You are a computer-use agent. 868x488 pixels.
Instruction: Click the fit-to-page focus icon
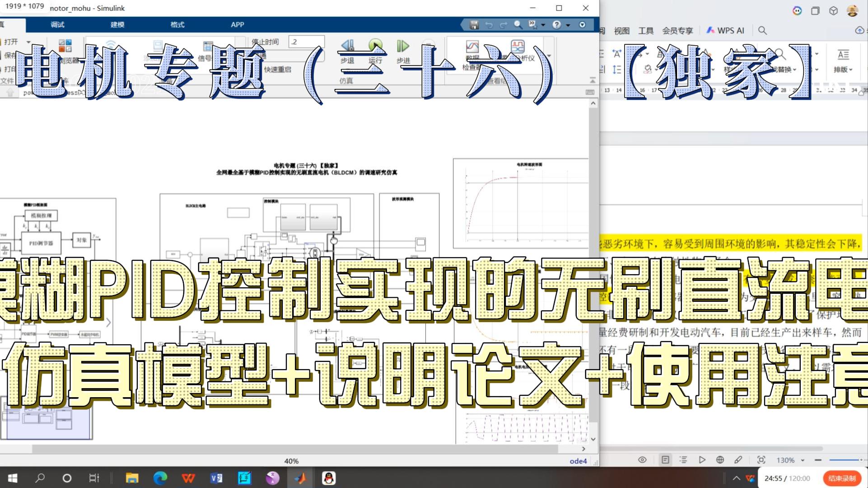(761, 460)
